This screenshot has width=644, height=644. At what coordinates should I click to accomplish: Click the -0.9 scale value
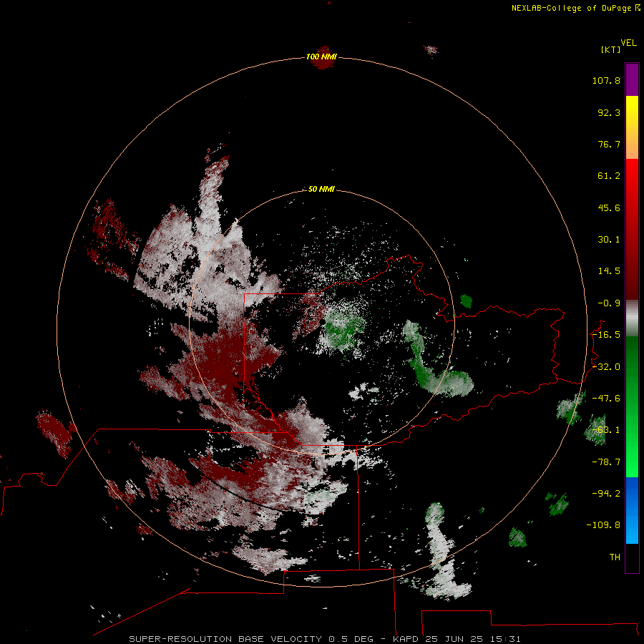coord(609,303)
